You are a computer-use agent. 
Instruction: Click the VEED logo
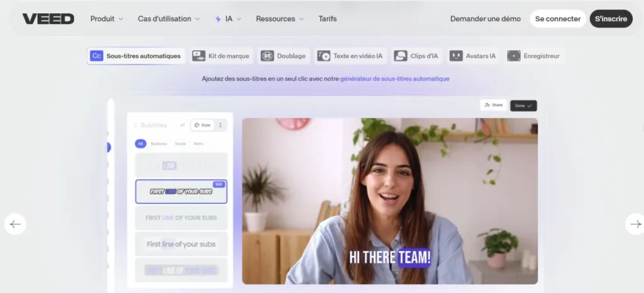click(48, 19)
